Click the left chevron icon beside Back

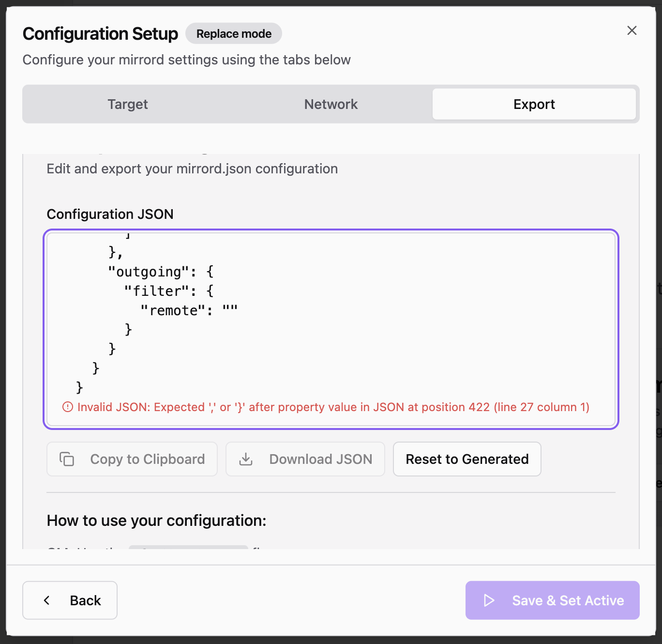pyautogui.click(x=47, y=600)
